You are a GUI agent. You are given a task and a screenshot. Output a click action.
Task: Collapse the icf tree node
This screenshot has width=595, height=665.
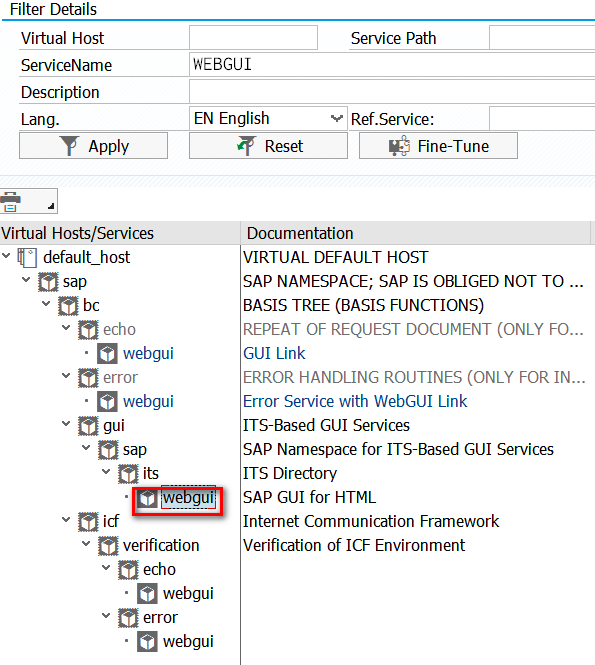tap(66, 520)
